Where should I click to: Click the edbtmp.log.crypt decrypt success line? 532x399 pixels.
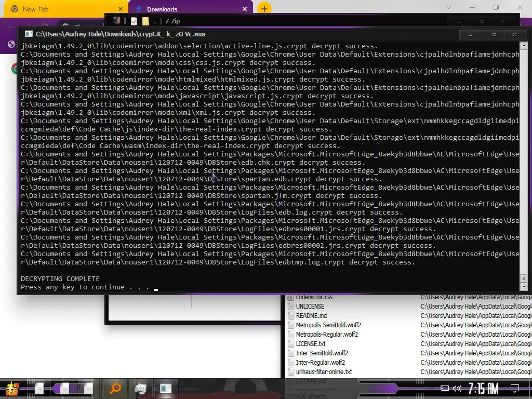[218, 262]
